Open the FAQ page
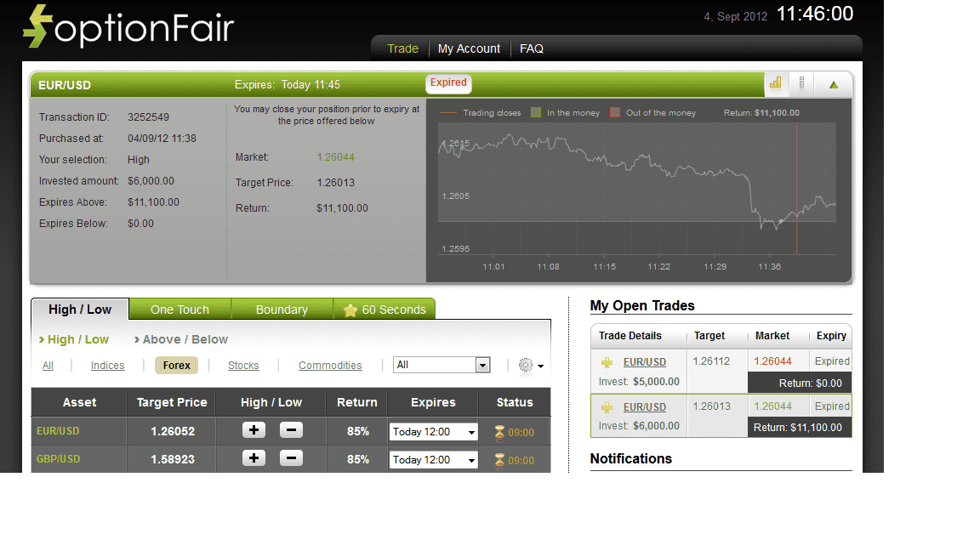 pyautogui.click(x=531, y=48)
